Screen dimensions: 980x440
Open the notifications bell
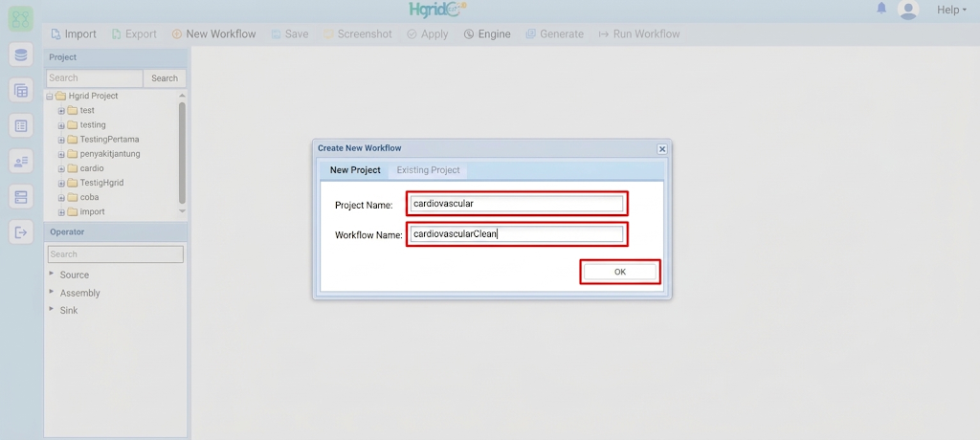pos(881,8)
